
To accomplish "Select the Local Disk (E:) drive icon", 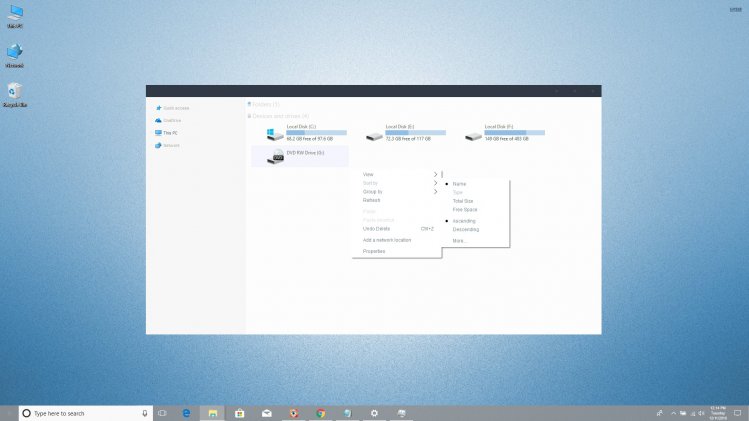I will pos(374,136).
